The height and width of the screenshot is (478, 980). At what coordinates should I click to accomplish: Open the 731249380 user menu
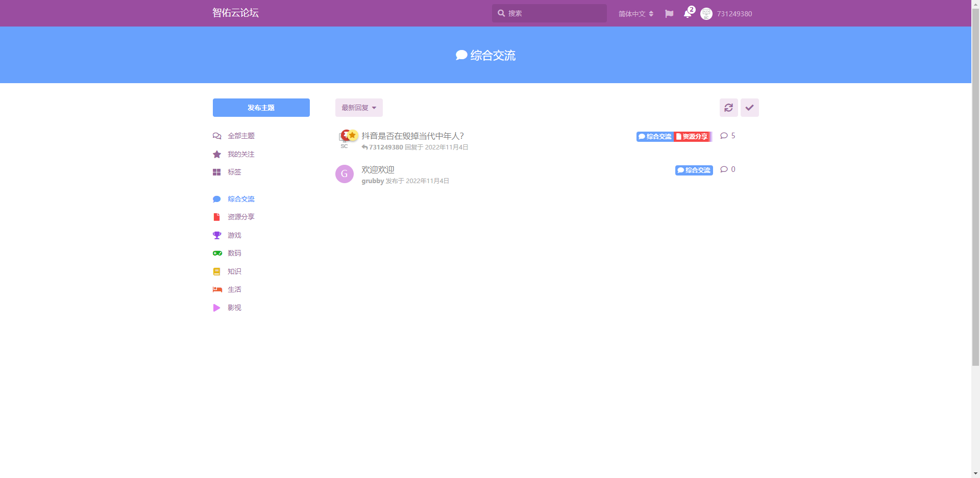(734, 14)
